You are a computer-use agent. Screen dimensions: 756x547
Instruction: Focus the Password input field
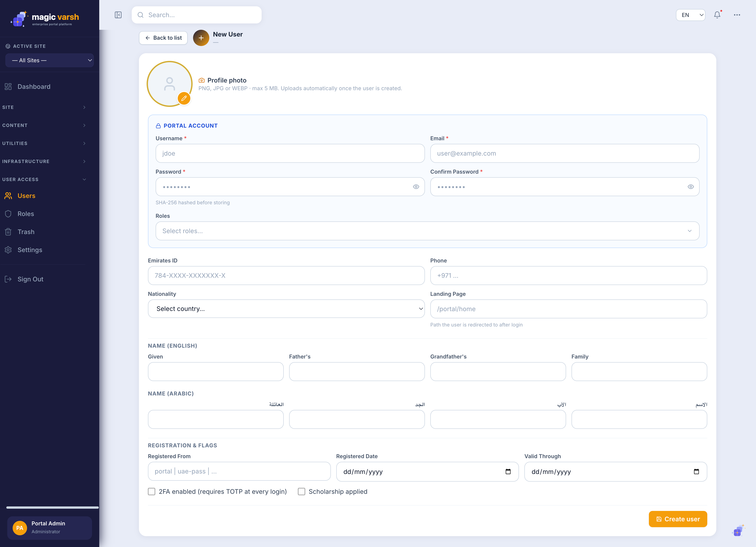click(290, 187)
